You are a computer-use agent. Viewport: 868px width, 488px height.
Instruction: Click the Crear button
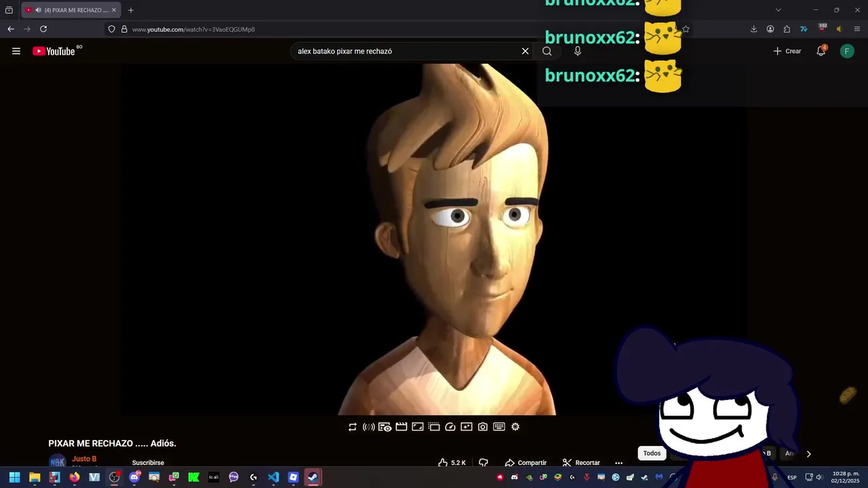(787, 51)
